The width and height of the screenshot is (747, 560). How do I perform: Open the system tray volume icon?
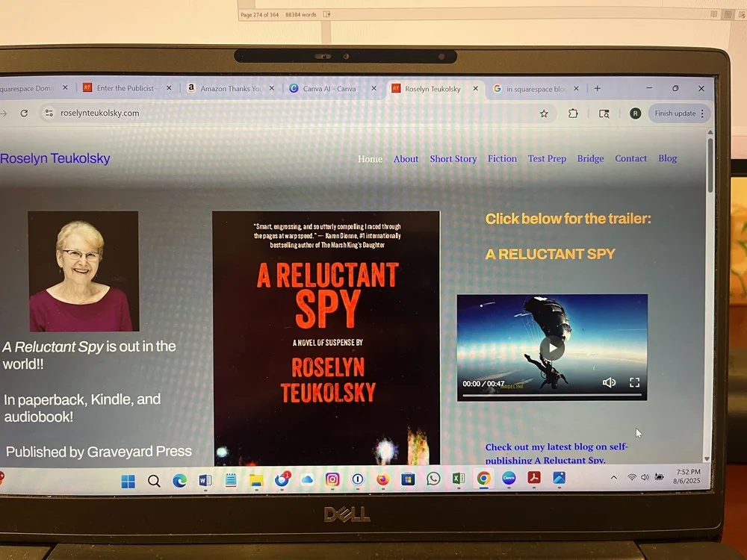(645, 477)
